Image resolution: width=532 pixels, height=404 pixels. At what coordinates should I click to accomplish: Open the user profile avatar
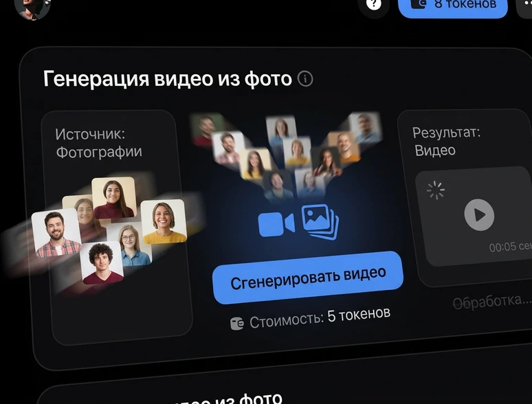tap(32, 6)
